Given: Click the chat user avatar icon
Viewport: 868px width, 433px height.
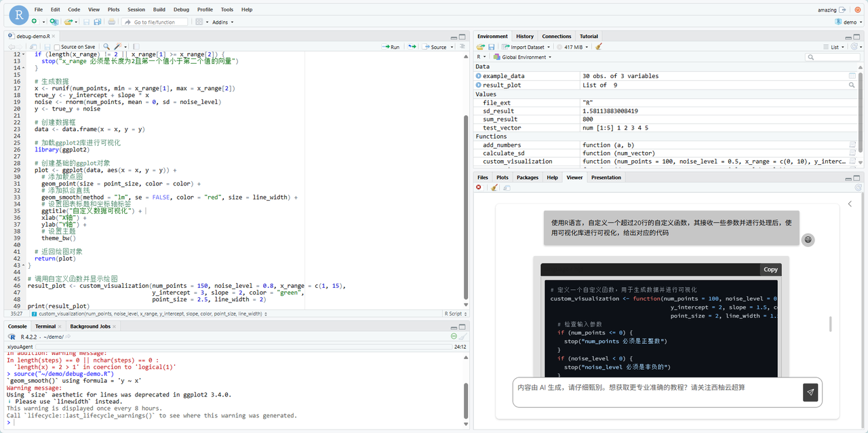Looking at the screenshot, I should coord(808,240).
